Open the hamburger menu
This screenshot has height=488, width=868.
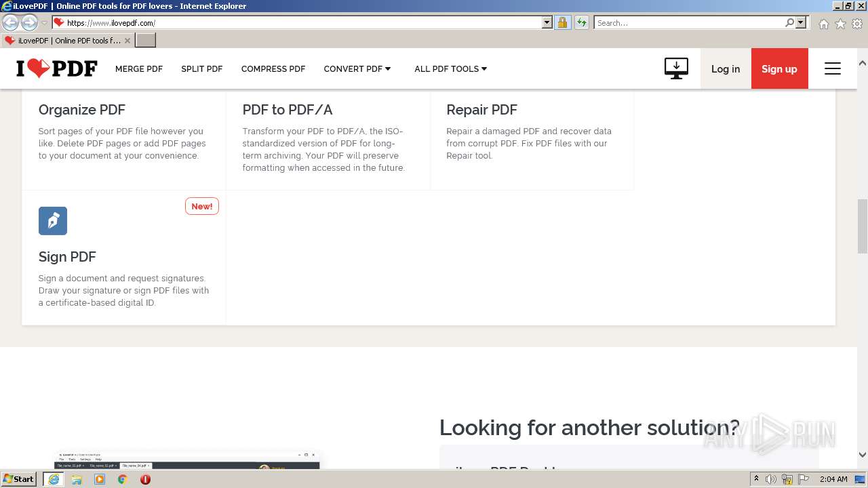(833, 68)
